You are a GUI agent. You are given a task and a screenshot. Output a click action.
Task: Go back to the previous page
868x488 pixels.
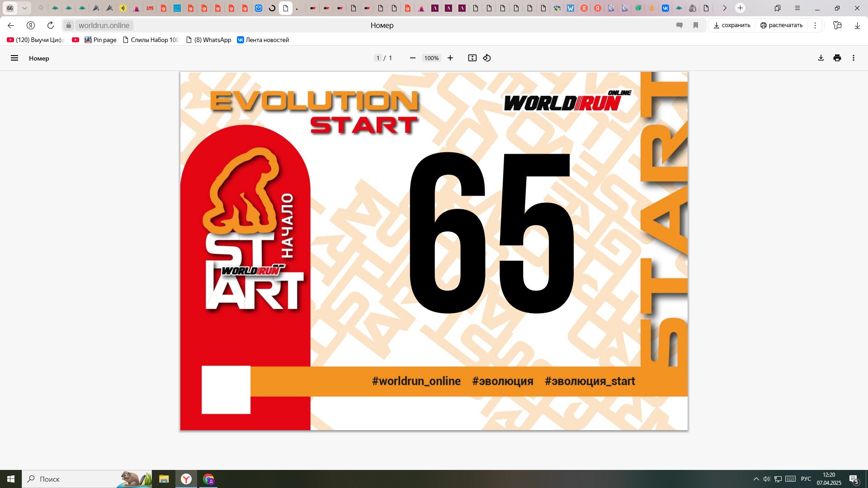[11, 25]
